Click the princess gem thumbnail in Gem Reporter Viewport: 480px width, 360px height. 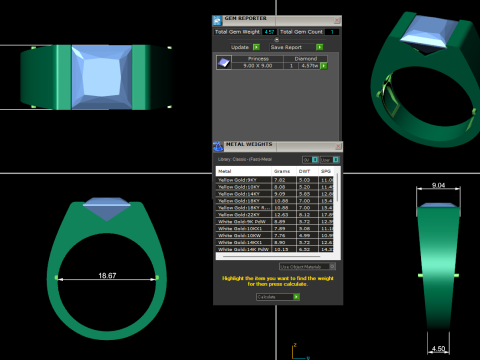[224, 62]
